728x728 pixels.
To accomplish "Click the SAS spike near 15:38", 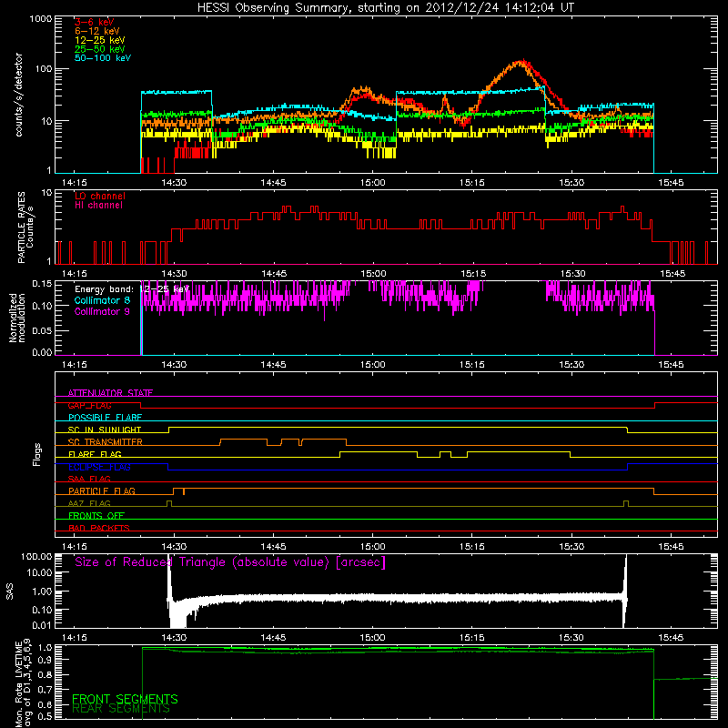I will pyautogui.click(x=625, y=591).
